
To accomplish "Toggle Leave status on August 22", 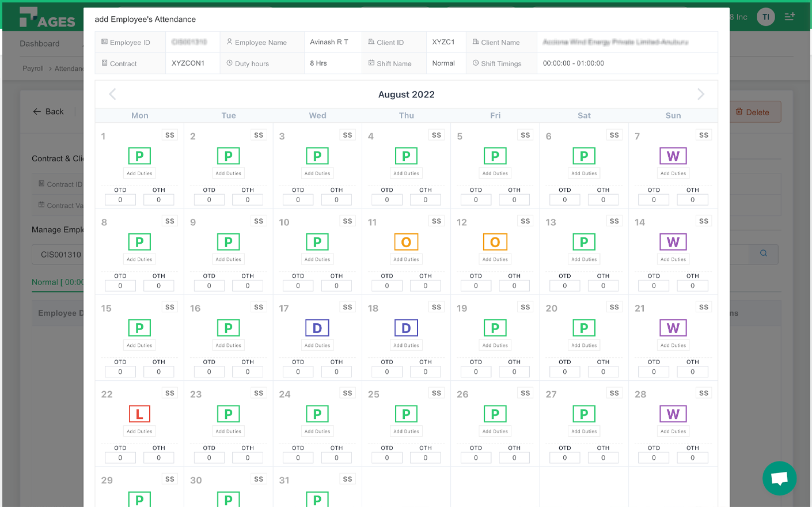I will [139, 414].
